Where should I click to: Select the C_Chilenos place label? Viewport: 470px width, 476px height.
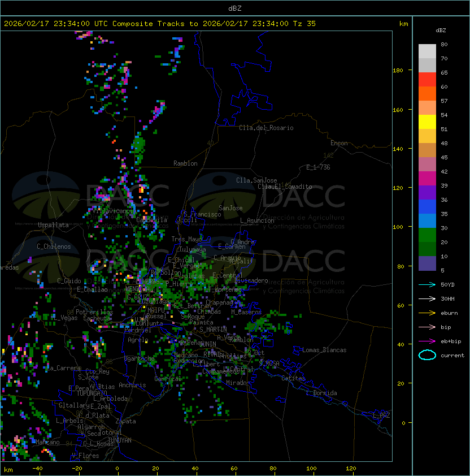54,246
